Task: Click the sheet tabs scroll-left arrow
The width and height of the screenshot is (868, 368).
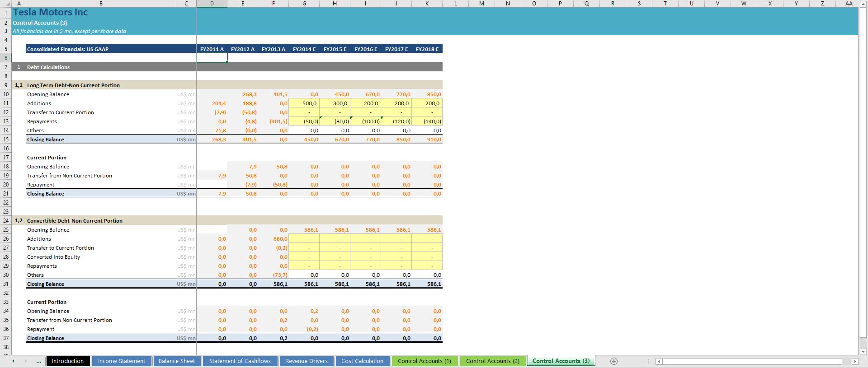Action: tap(13, 361)
